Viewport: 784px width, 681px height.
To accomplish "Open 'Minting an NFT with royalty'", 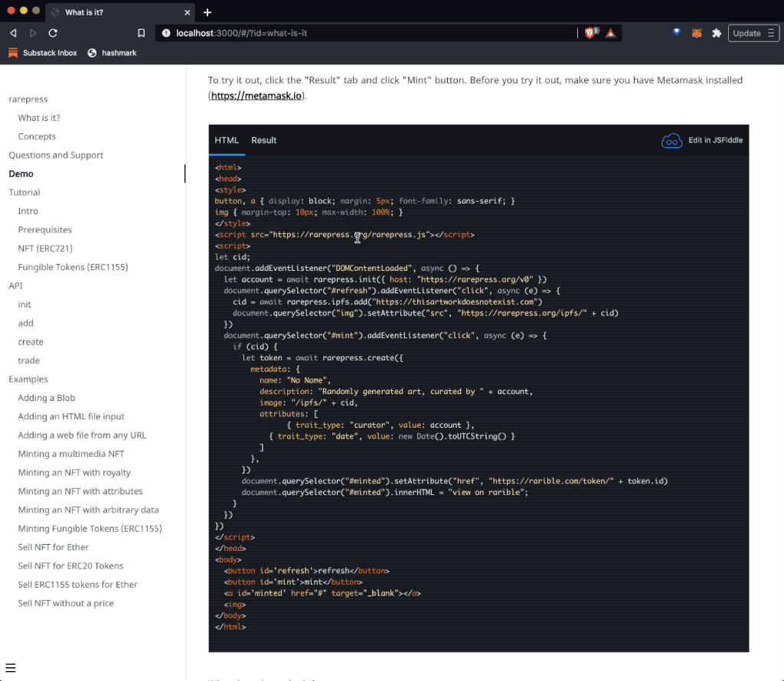I will [74, 473].
